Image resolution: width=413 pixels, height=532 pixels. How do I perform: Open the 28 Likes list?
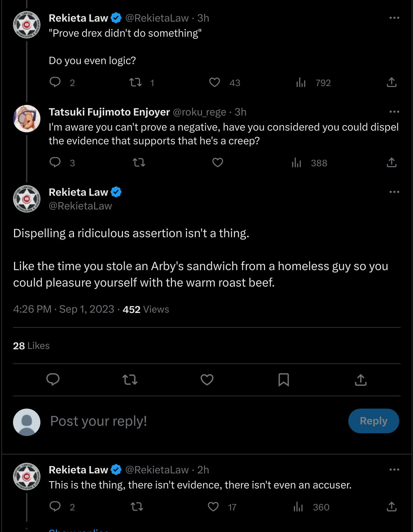pyautogui.click(x=31, y=346)
